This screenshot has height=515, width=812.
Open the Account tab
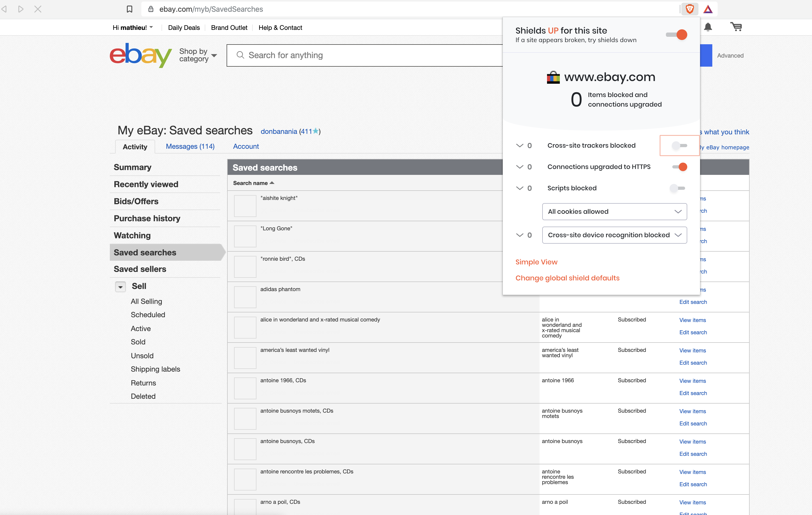click(246, 146)
